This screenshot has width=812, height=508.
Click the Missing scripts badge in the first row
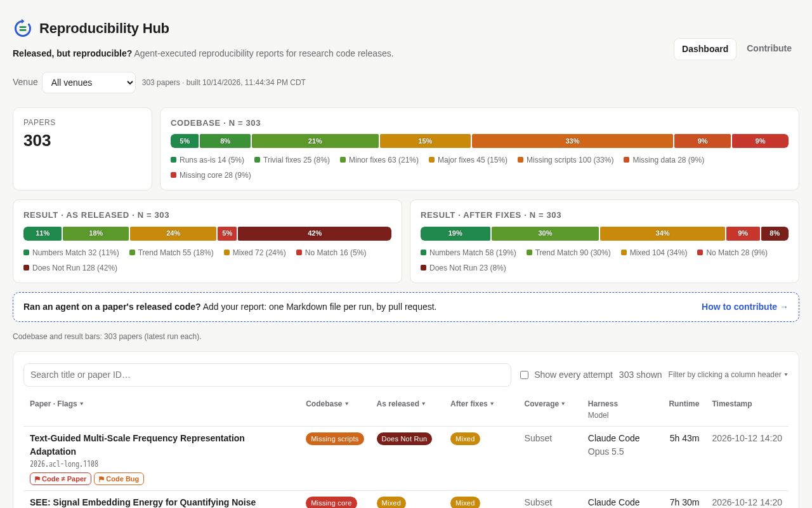tap(335, 439)
